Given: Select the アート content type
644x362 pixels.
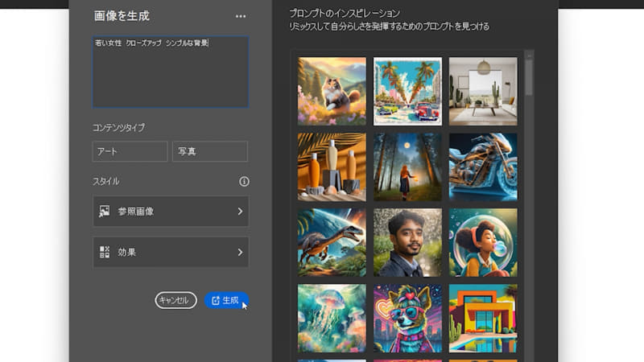Looking at the screenshot, I should pyautogui.click(x=130, y=151).
